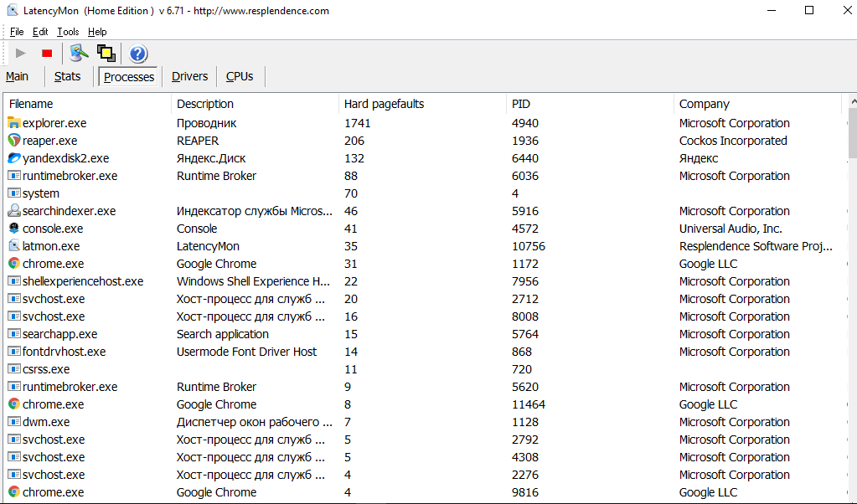The image size is (857, 504).
Task: Select svchost.exe with PID 2712
Action: pos(54,299)
